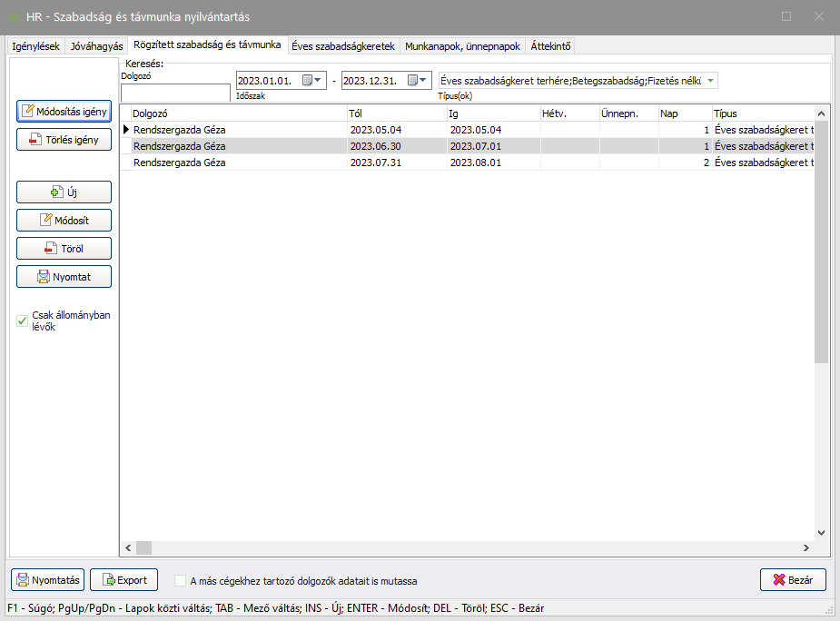Click the horizontal scrollbar right arrow

pos(805,548)
